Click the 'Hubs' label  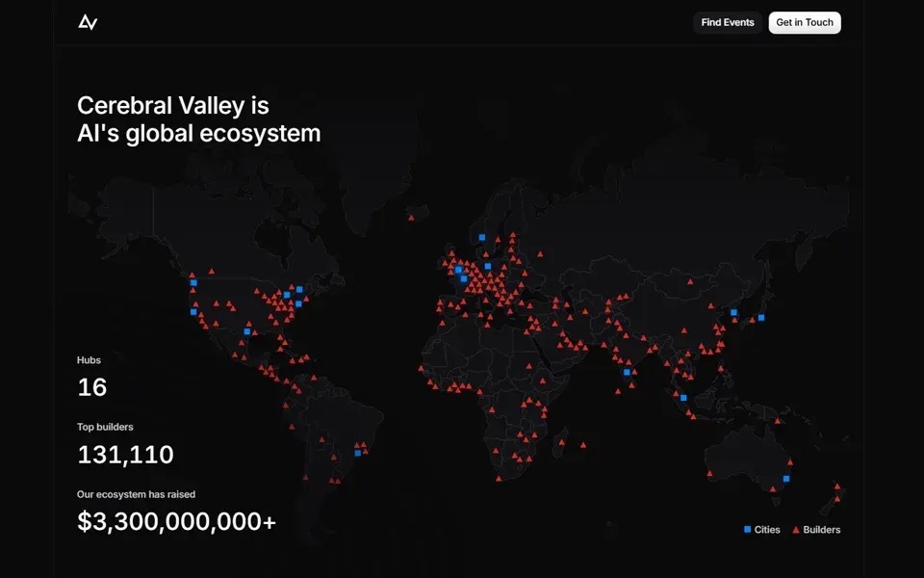pyautogui.click(x=89, y=360)
